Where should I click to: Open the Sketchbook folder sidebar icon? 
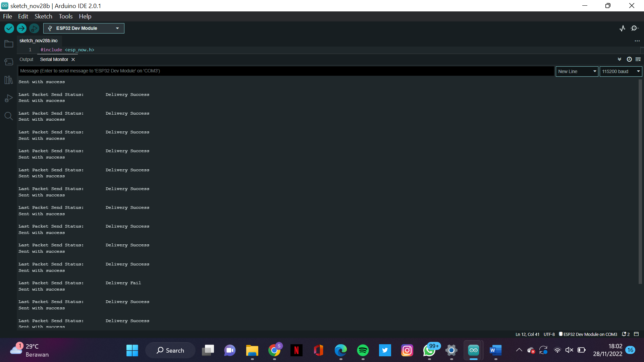coord(9,44)
